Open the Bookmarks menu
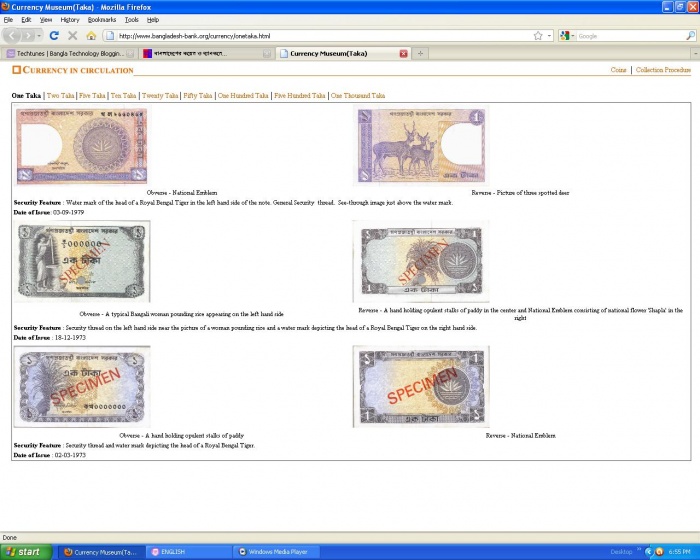The height and width of the screenshot is (560, 700). 102,20
